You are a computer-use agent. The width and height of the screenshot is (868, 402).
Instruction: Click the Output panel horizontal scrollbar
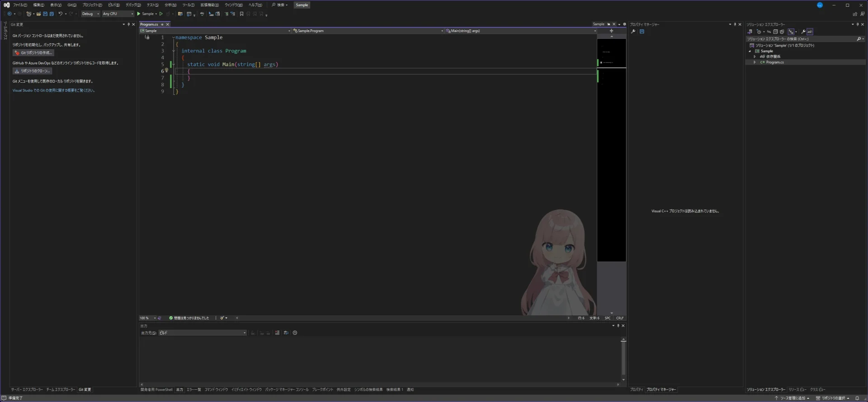(x=380, y=384)
